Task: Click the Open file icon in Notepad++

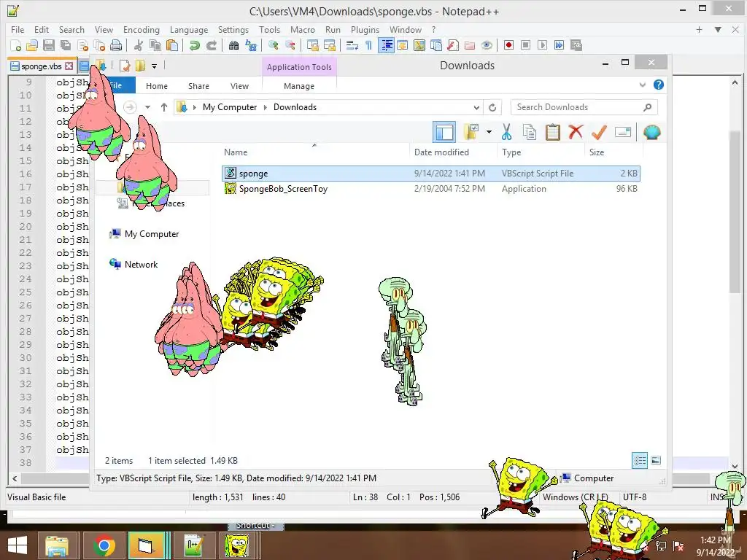Action: (32, 45)
